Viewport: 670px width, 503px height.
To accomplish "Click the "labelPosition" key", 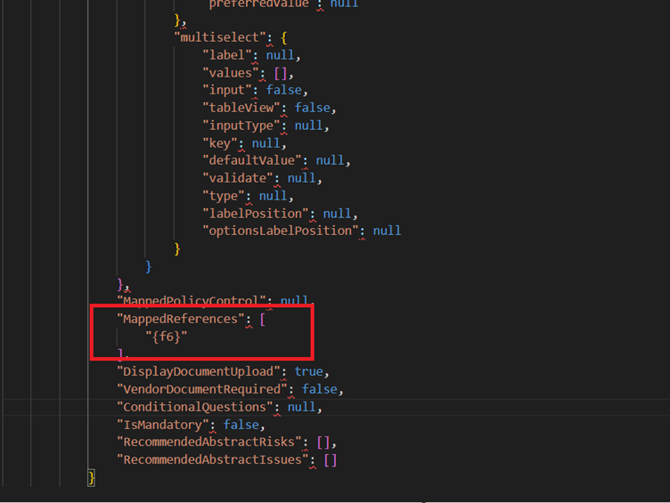I will 255,213.
